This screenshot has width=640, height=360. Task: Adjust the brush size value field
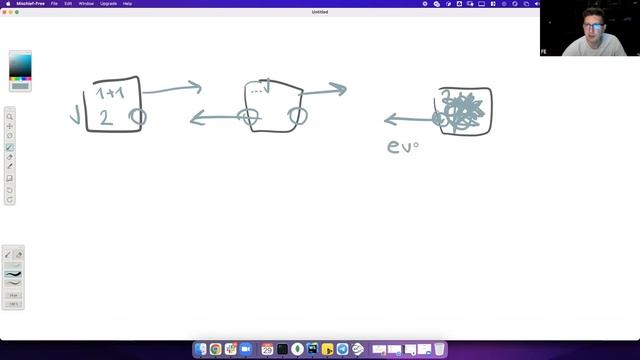[x=13, y=295]
